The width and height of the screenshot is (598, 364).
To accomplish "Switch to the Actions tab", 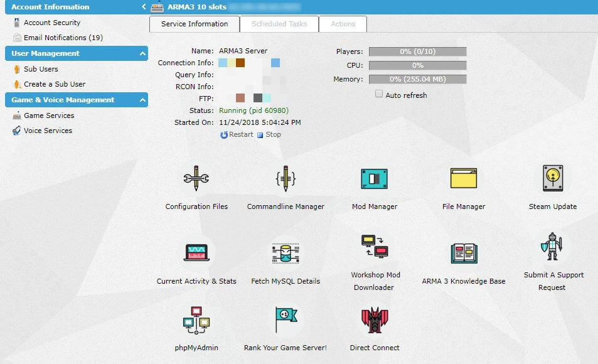I will point(343,24).
